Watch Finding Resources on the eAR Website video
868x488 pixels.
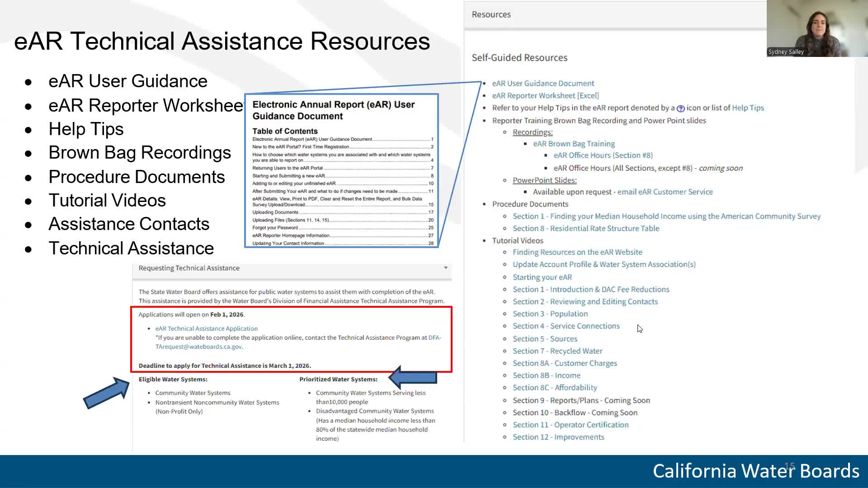click(x=577, y=252)
